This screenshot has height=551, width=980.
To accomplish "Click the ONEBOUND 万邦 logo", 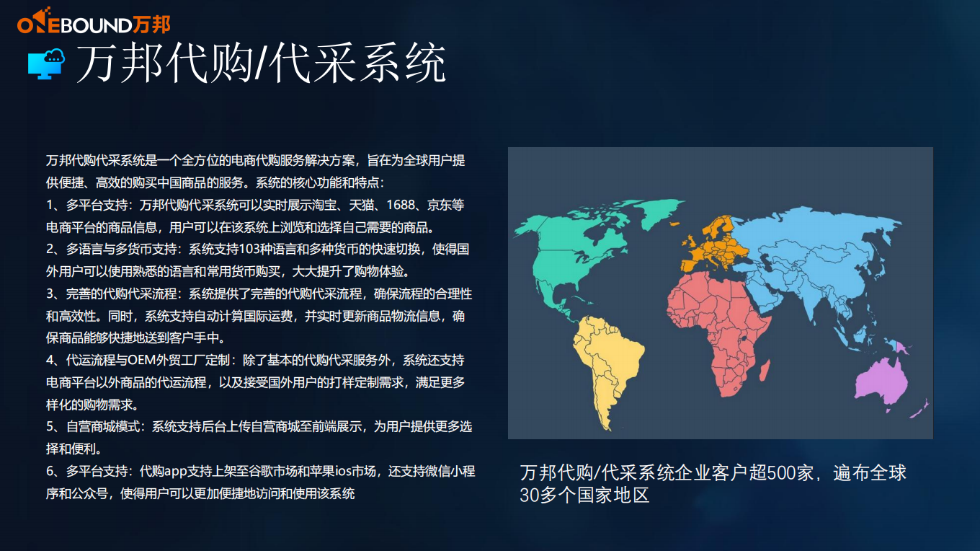I will pos(94,21).
